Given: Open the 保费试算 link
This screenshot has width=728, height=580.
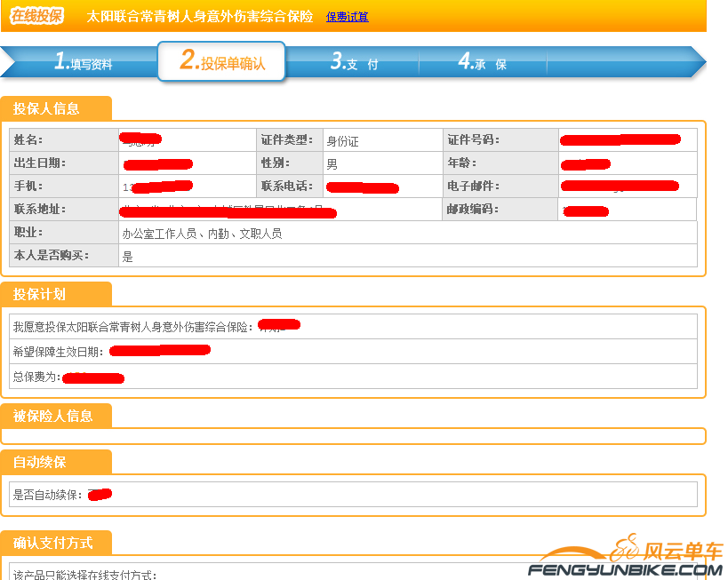Looking at the screenshot, I should click(x=348, y=17).
